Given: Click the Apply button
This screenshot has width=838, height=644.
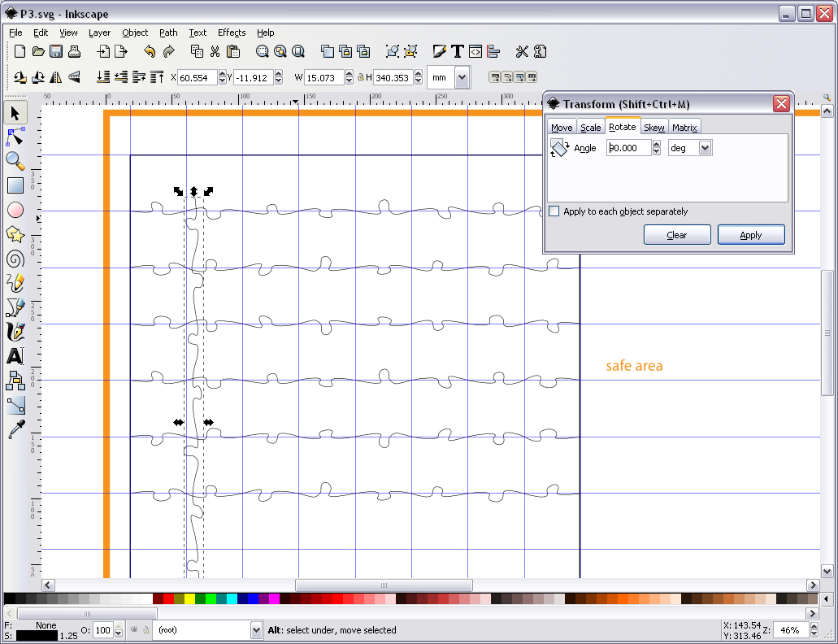Looking at the screenshot, I should pos(751,235).
